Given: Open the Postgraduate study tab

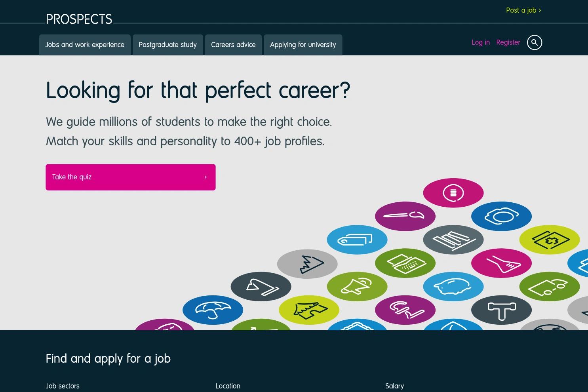Looking at the screenshot, I should [x=167, y=45].
